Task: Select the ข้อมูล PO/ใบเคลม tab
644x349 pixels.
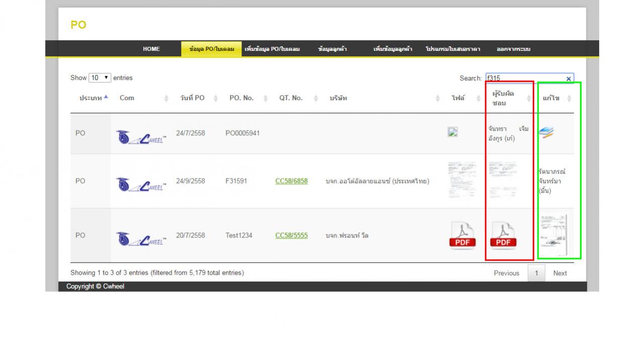Action: point(212,49)
